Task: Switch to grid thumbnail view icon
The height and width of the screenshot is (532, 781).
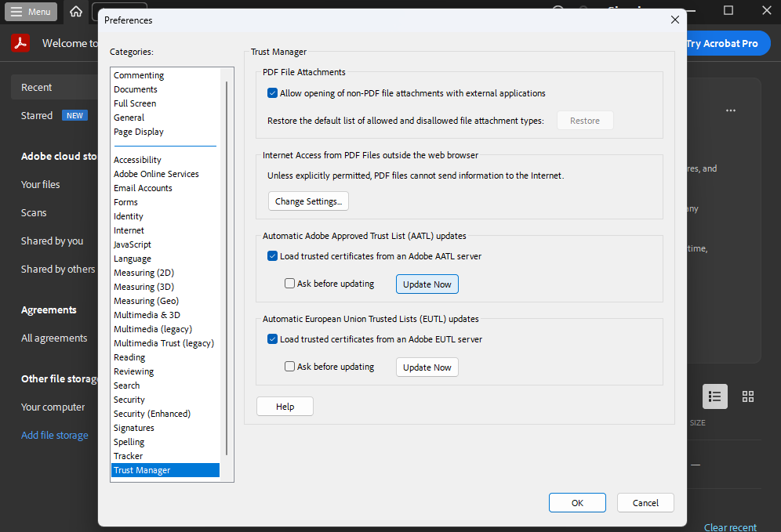Action: pyautogui.click(x=748, y=396)
